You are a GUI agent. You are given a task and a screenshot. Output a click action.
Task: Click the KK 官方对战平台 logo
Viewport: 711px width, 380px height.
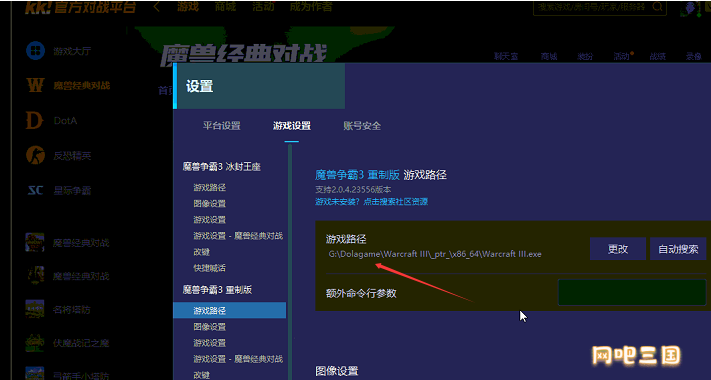coord(80,7)
